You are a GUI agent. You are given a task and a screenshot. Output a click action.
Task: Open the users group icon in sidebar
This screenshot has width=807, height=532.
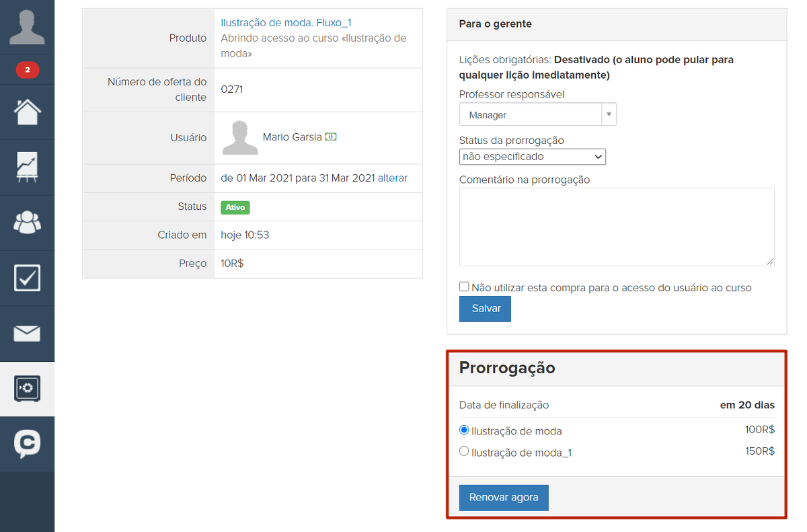click(x=27, y=223)
